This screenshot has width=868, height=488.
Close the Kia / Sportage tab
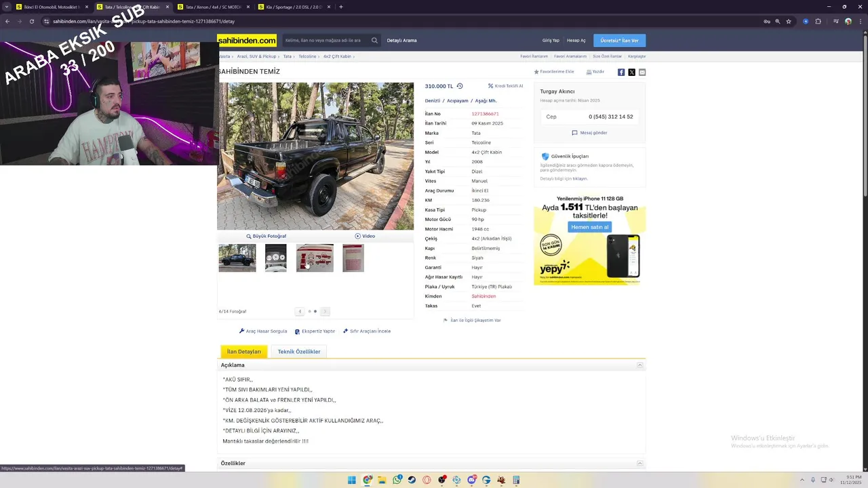pos(329,7)
